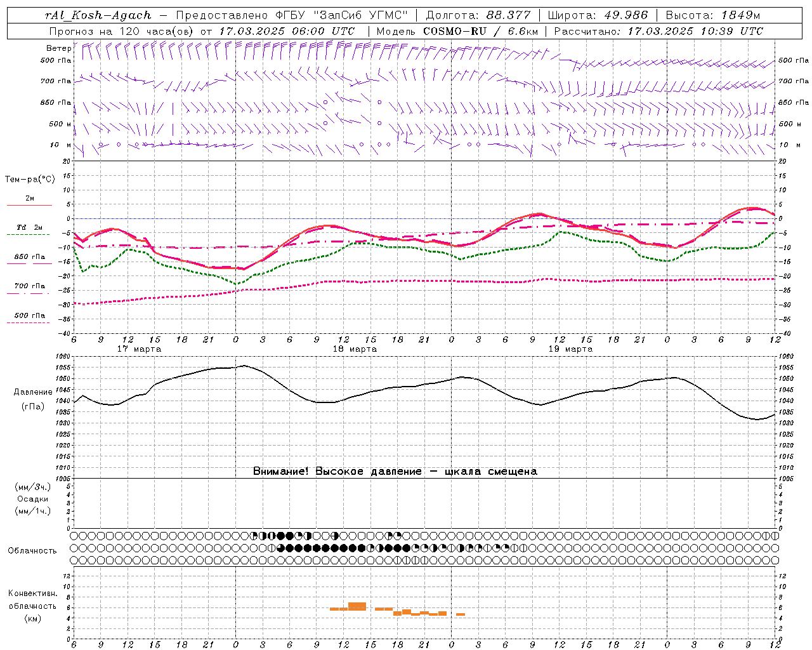The height and width of the screenshot is (650, 812).
Task: Click the tallest orange convective cloud bar
Action: tap(357, 606)
